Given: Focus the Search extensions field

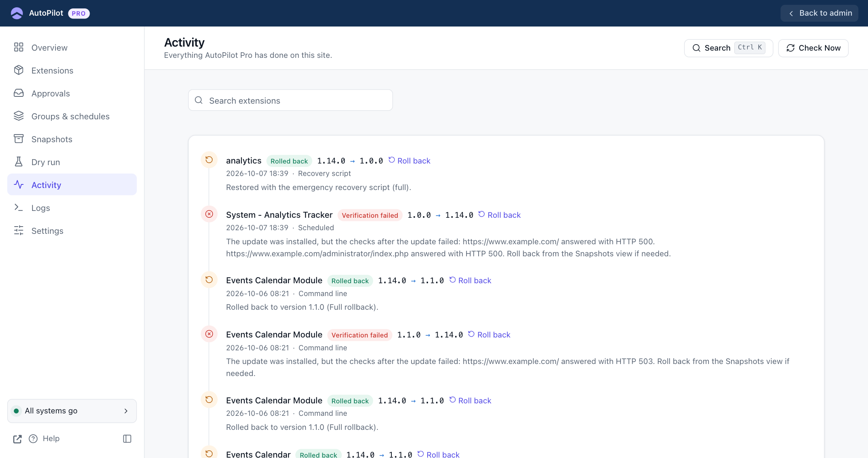Looking at the screenshot, I should pyautogui.click(x=291, y=100).
